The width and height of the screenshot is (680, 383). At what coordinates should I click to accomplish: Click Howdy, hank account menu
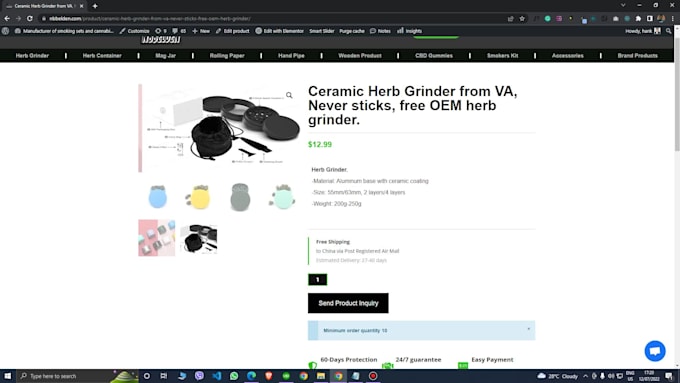pos(643,31)
